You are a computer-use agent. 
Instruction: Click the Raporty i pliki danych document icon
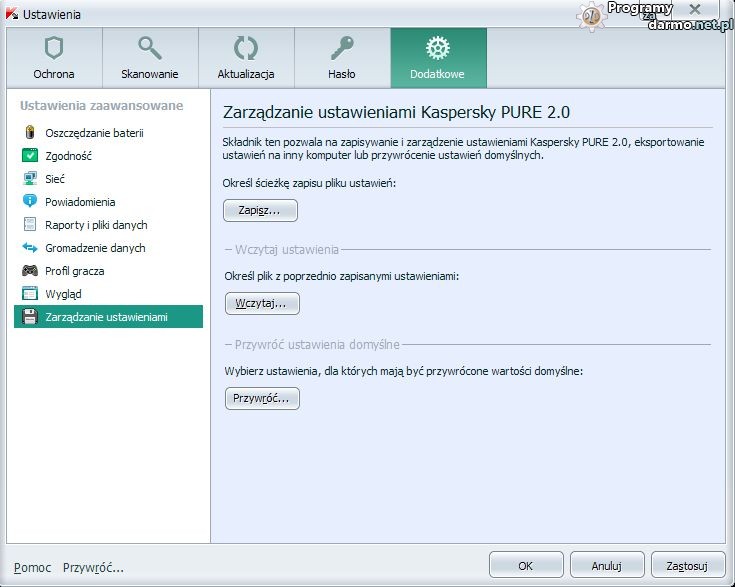(x=30, y=224)
